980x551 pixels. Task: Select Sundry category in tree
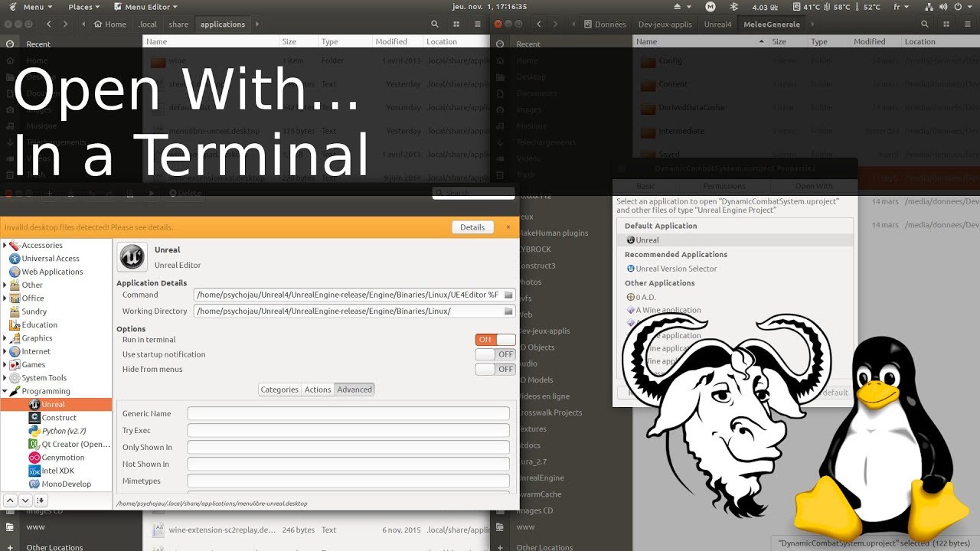(x=28, y=311)
